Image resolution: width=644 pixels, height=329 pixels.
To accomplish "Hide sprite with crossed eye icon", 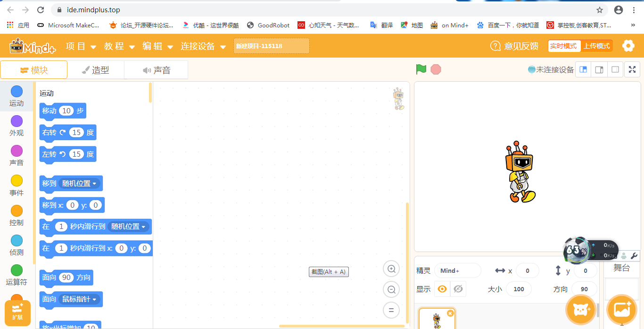I will [458, 289].
